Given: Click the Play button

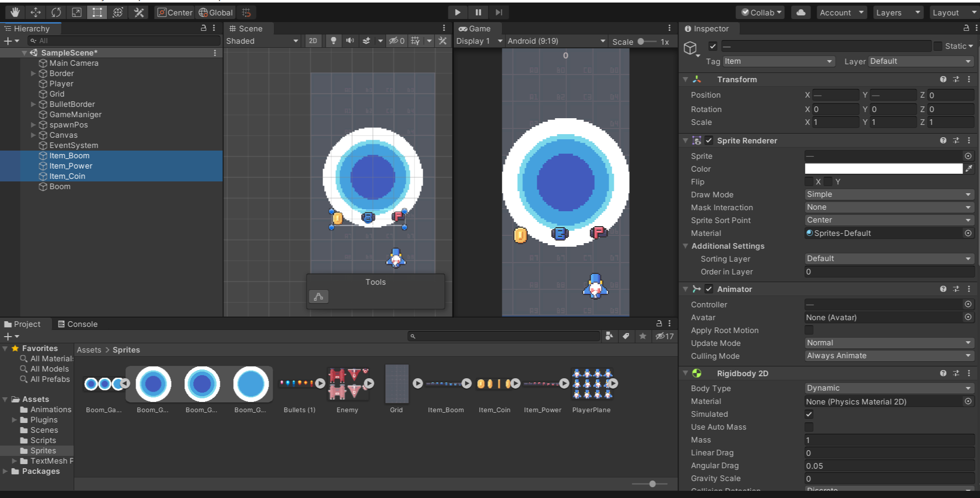Looking at the screenshot, I should pyautogui.click(x=458, y=12).
